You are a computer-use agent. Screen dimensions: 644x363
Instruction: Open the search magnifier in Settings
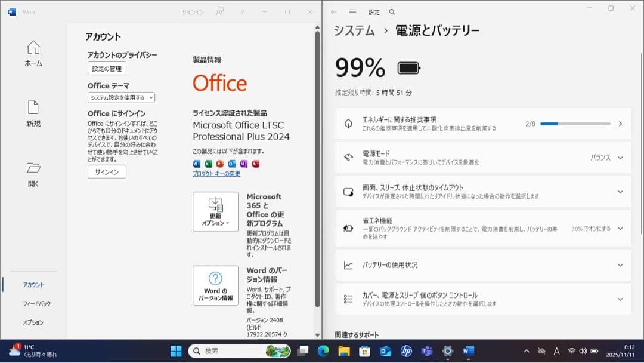click(392, 11)
